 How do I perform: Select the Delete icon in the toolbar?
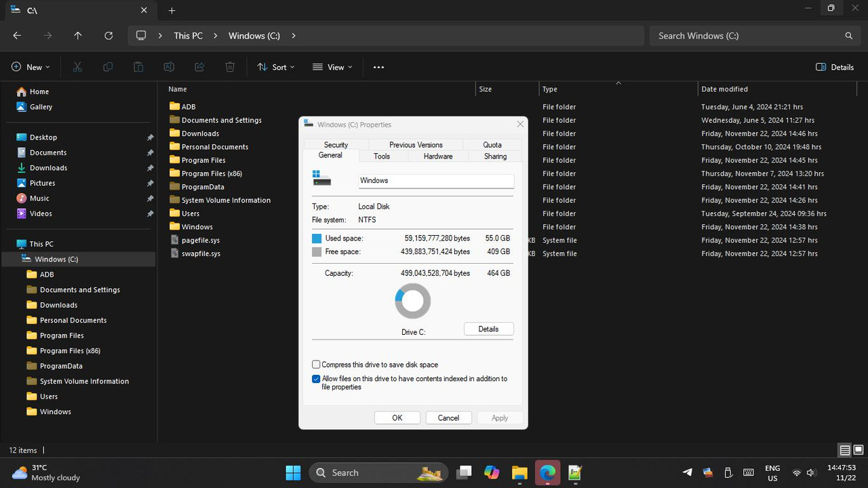pos(230,66)
